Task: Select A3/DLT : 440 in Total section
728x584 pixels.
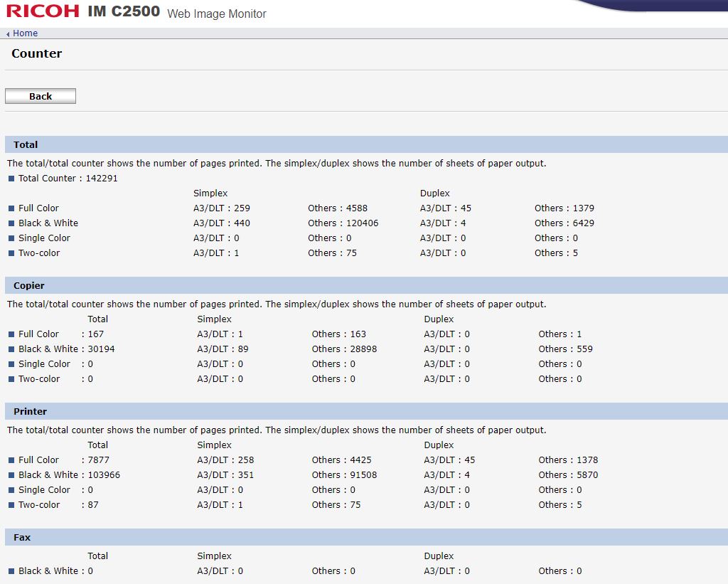Action: (222, 223)
